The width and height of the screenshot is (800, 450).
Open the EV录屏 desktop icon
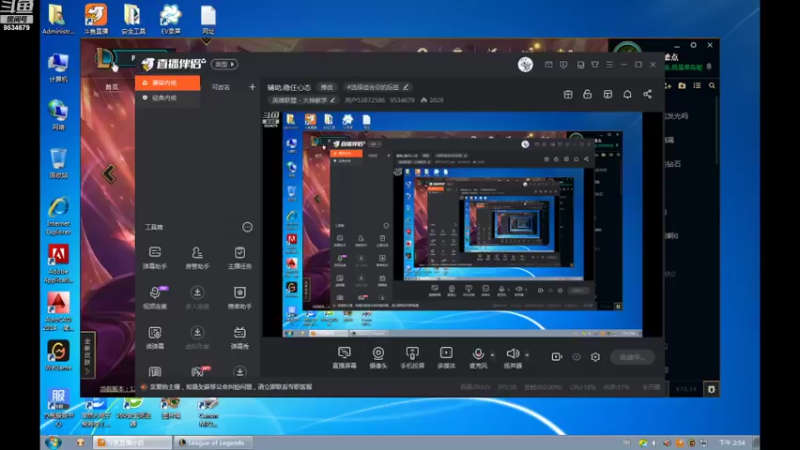pos(170,20)
